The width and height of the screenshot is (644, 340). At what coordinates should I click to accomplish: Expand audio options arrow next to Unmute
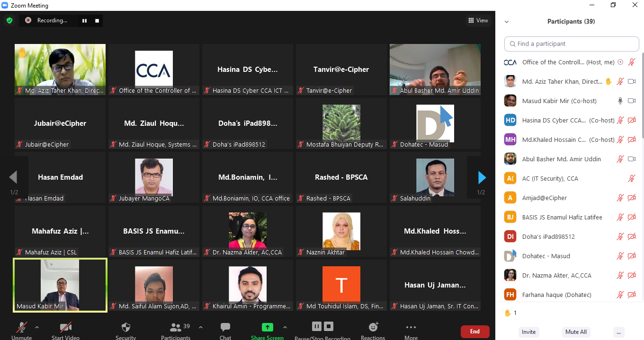tap(37, 327)
